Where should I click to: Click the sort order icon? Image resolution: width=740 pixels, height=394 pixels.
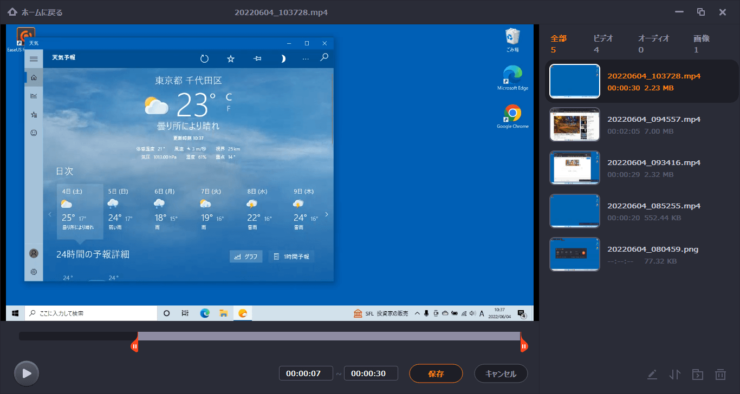(675, 375)
